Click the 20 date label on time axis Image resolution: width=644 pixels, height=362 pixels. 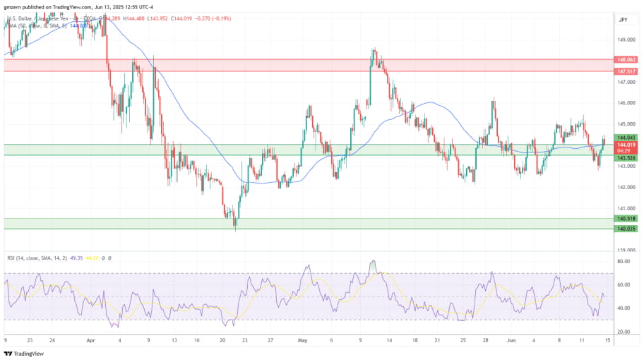point(222,340)
